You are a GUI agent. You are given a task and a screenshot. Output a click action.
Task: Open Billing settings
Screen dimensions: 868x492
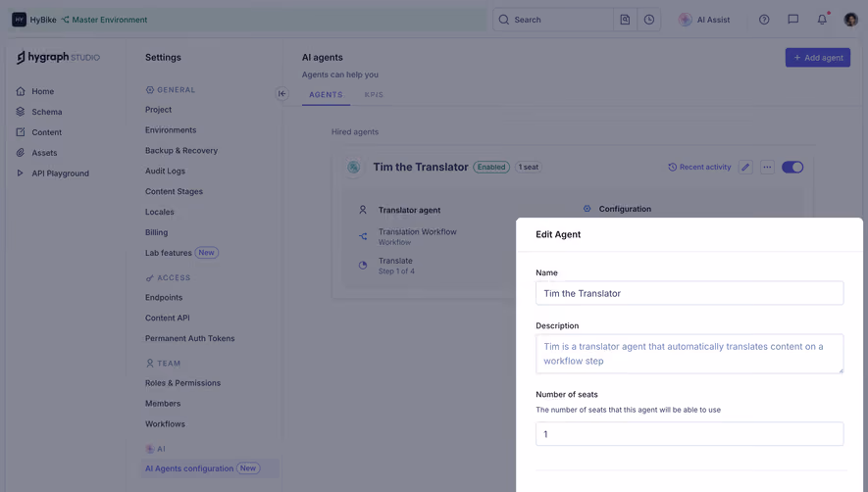(156, 232)
